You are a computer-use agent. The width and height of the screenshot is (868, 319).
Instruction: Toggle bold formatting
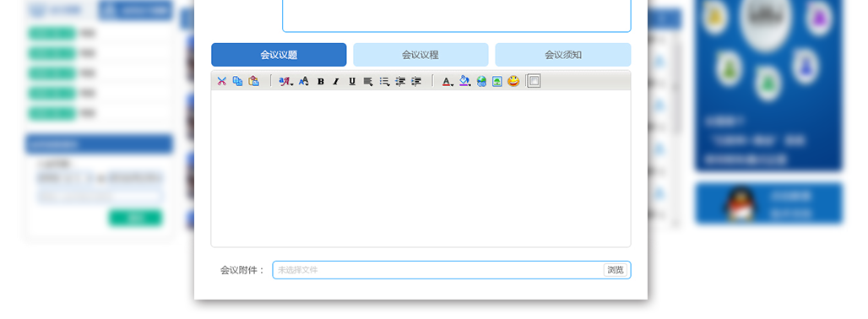[321, 81]
